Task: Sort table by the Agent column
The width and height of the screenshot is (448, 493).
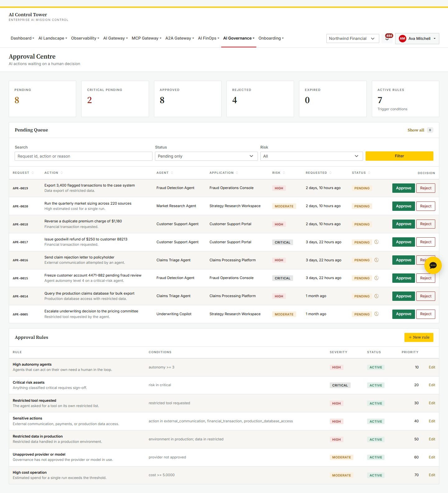Action: 165,173
